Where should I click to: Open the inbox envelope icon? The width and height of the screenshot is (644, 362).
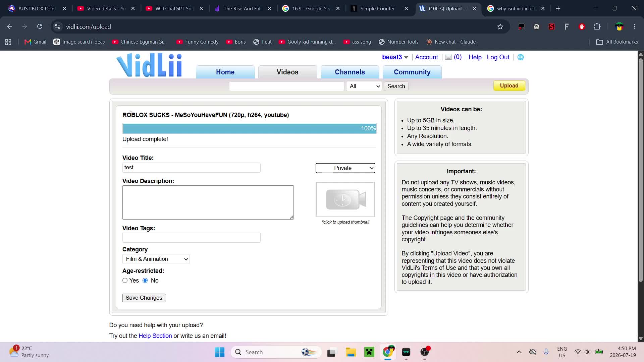pos(448,57)
